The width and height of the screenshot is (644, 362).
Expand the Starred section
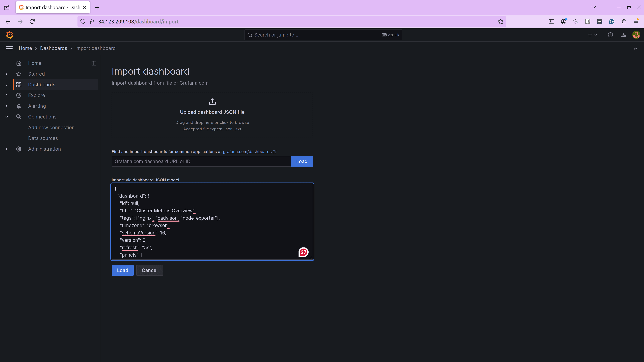(x=7, y=74)
